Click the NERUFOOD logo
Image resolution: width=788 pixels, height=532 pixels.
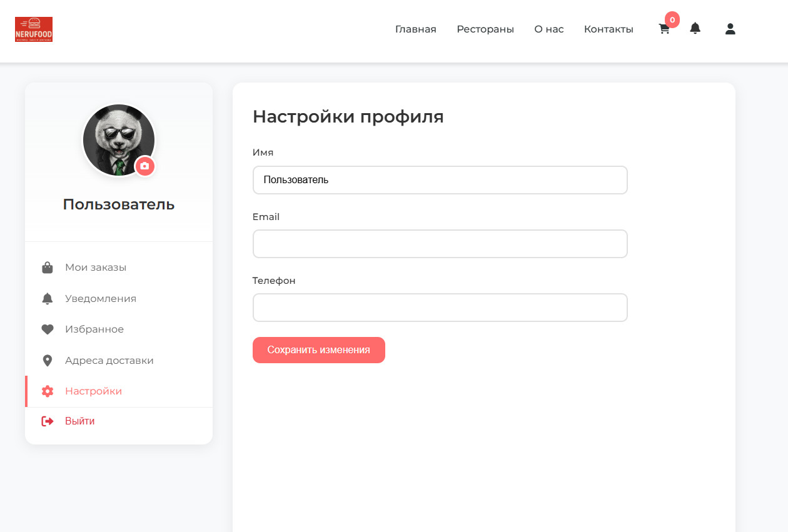[x=34, y=29]
